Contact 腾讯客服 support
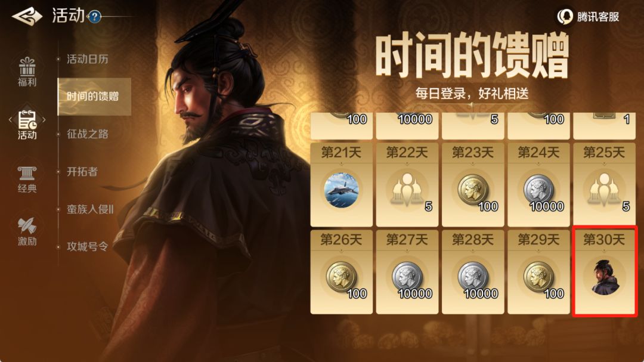This screenshot has height=362, width=644. coord(588,17)
